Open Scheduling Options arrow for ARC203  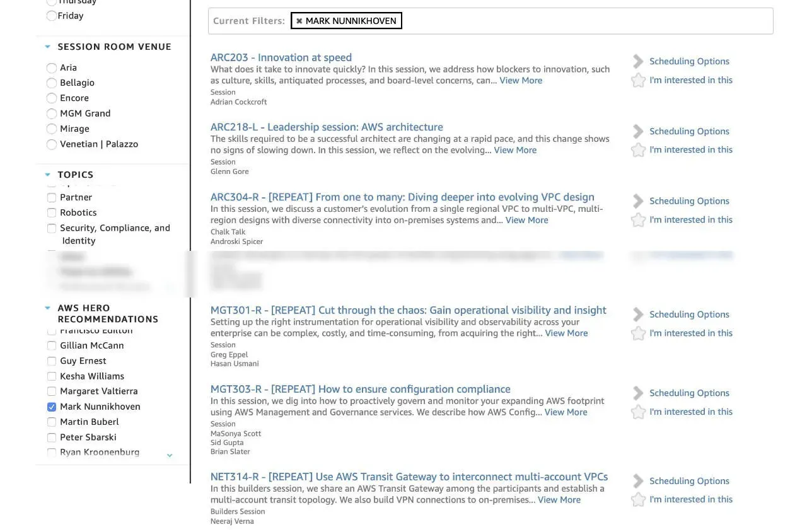637,61
